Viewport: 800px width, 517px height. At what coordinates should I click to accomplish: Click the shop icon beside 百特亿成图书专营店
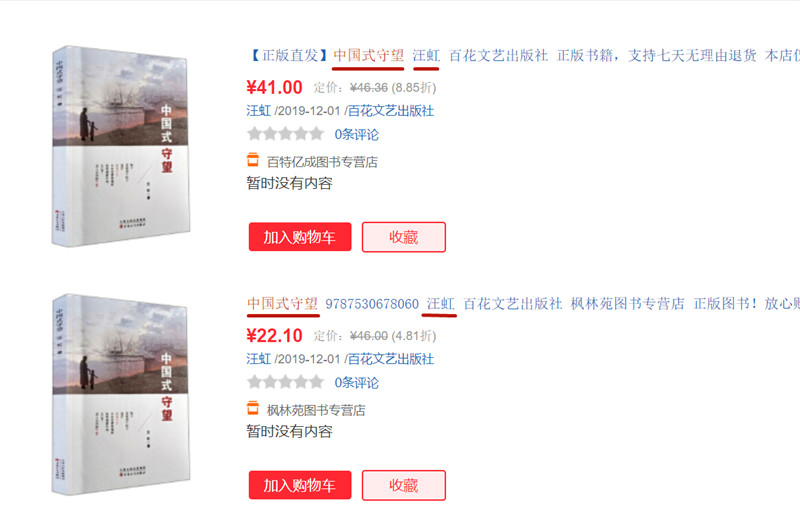point(253,160)
